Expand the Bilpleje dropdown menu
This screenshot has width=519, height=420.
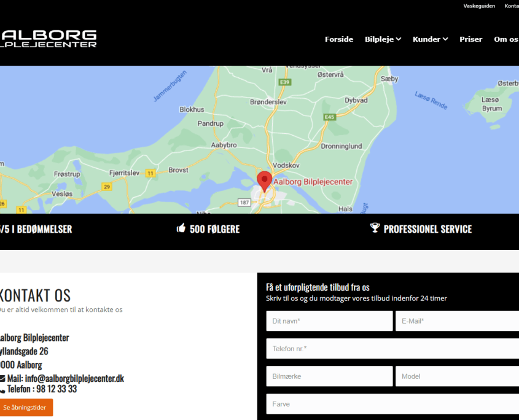tap(383, 39)
